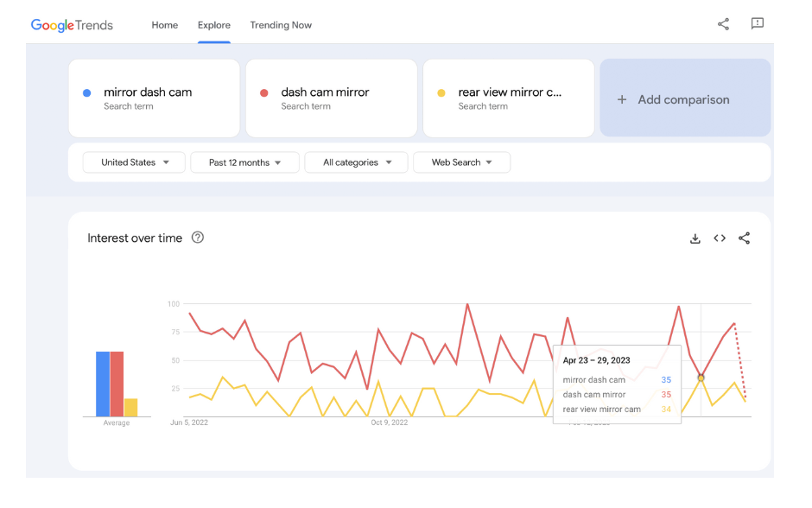Screen dimensions: 812x508
Task: Open the Web Search type dropdown
Action: (x=462, y=162)
